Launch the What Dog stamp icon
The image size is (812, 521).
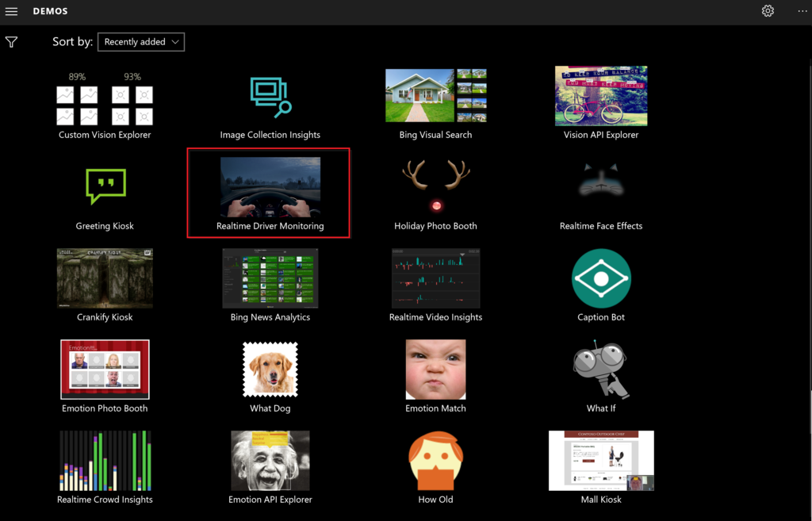[270, 370]
